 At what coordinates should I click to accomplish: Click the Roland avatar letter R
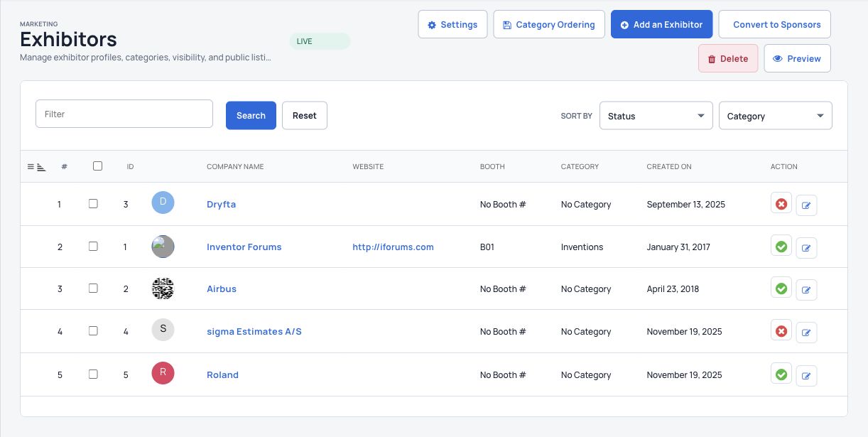163,373
